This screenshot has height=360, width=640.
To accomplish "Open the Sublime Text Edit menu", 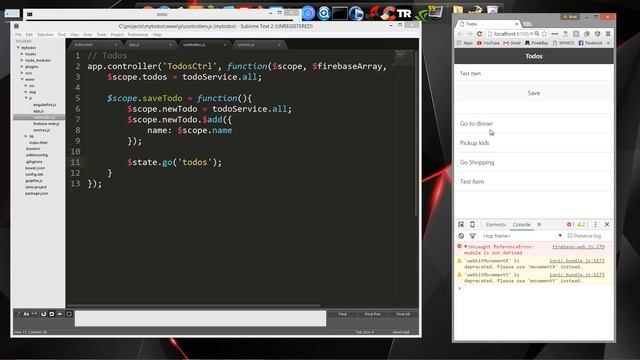I will 29,35.
